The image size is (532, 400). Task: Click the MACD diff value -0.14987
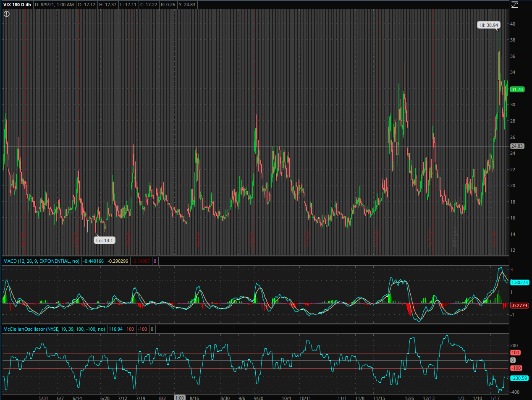click(142, 261)
